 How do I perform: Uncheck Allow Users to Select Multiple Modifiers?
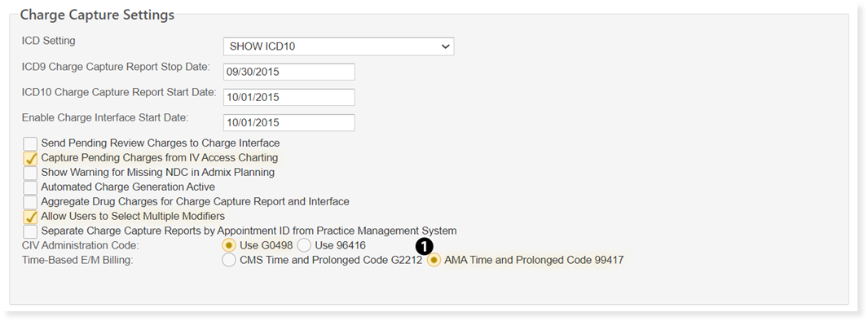pyautogui.click(x=30, y=217)
